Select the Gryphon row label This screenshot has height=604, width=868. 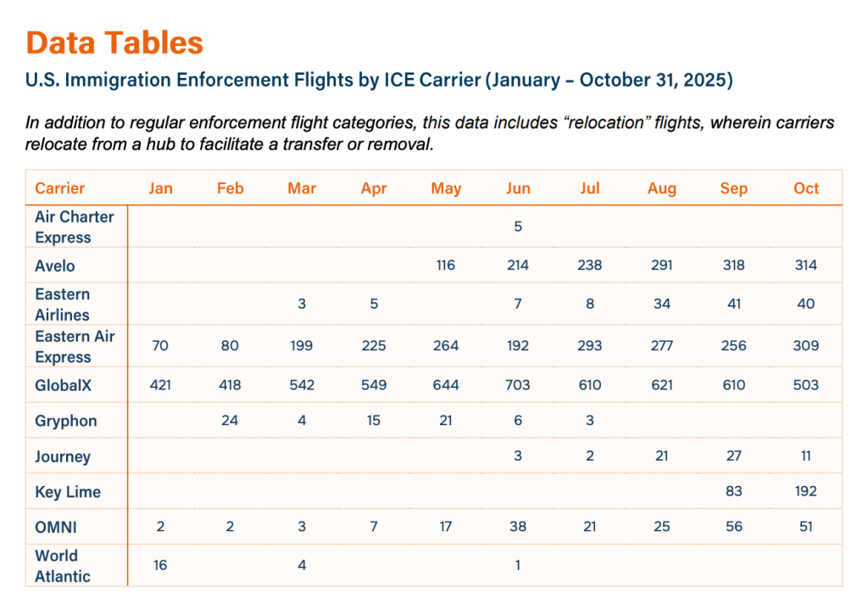pyautogui.click(x=65, y=421)
